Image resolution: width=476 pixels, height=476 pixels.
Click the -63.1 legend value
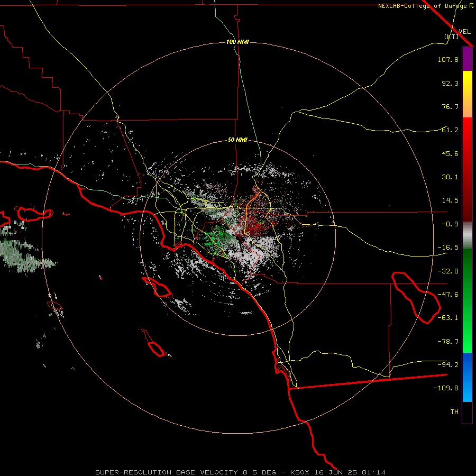pyautogui.click(x=448, y=318)
